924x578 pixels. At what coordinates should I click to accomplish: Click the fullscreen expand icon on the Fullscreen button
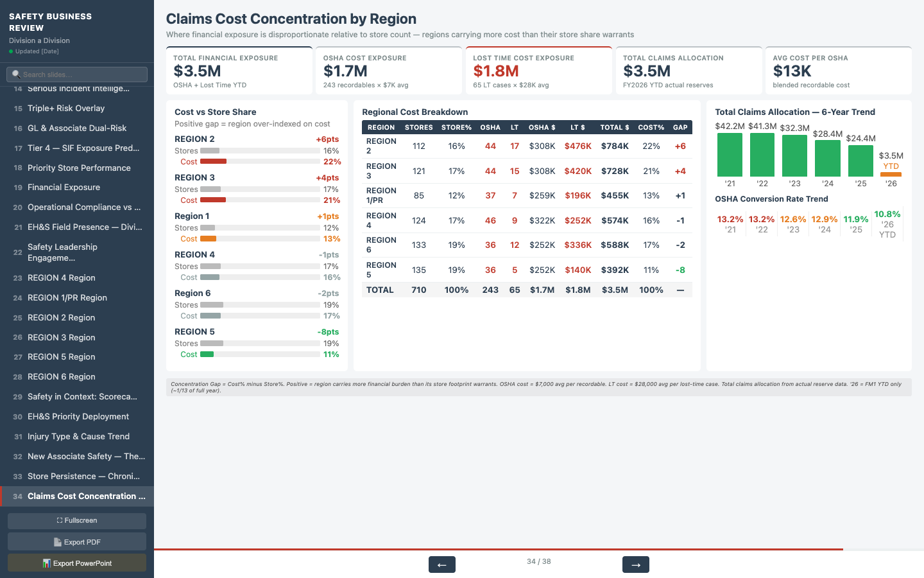pyautogui.click(x=58, y=520)
